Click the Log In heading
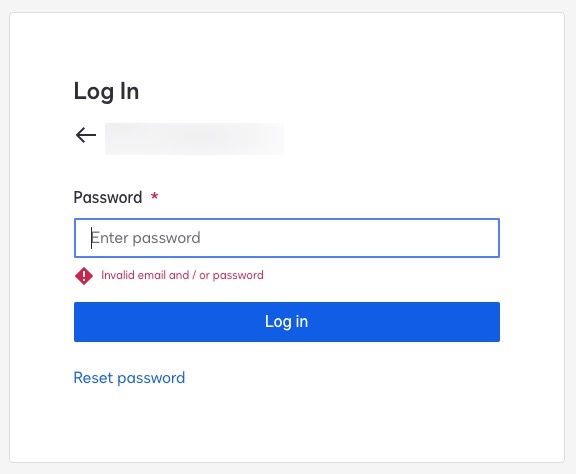576x474 pixels. (x=106, y=91)
